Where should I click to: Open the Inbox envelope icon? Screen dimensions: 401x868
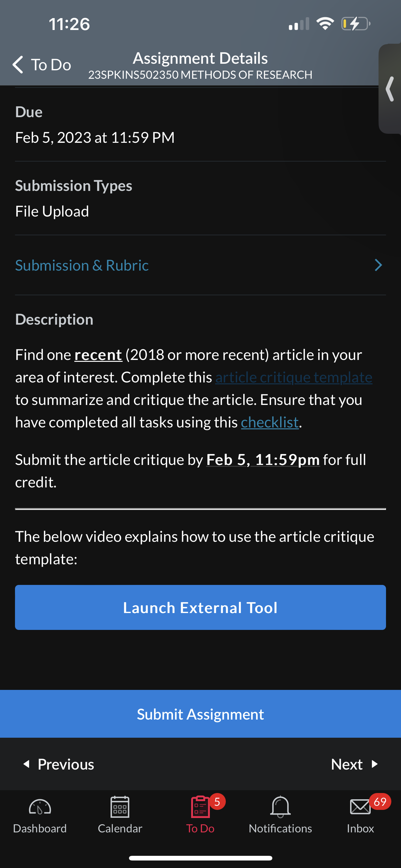tap(360, 807)
